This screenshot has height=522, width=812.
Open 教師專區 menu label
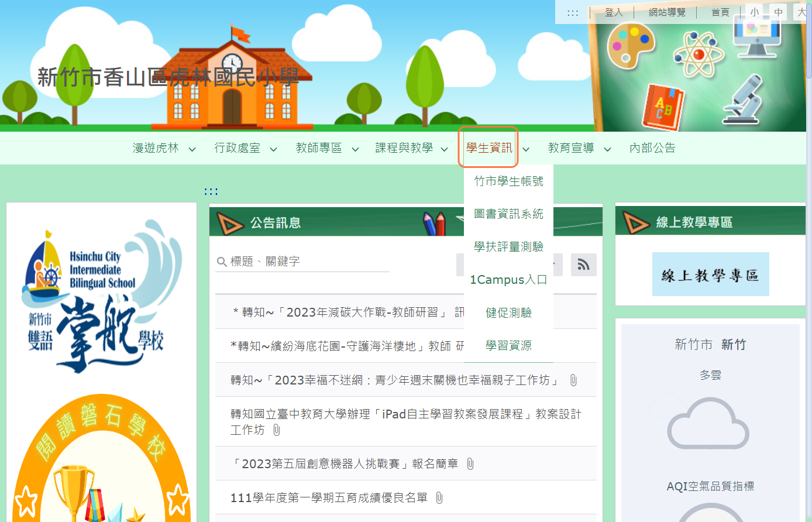(x=319, y=148)
